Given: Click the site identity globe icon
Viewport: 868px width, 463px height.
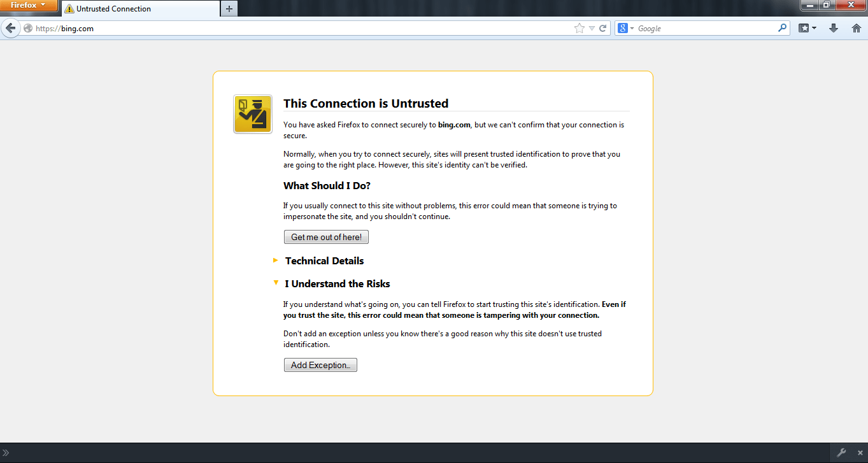Looking at the screenshot, I should 27,29.
